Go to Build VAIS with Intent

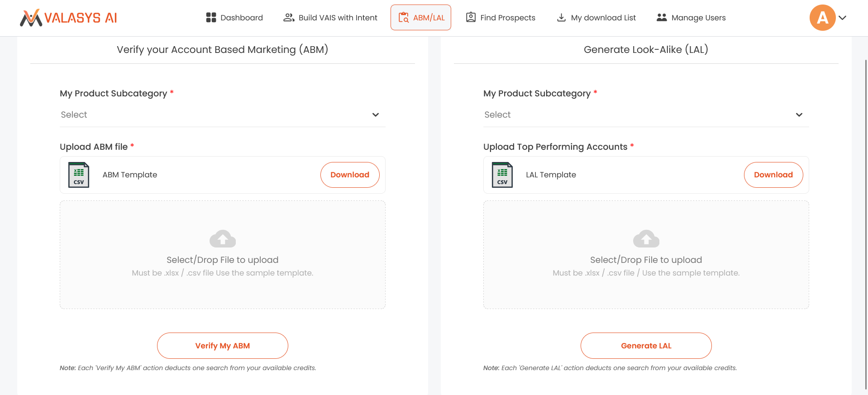[330, 18]
